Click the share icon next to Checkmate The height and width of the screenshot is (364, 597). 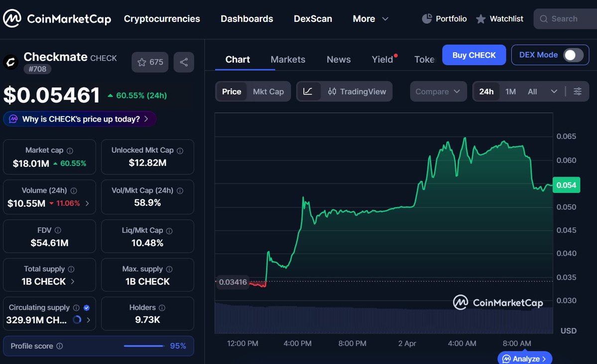pyautogui.click(x=184, y=62)
